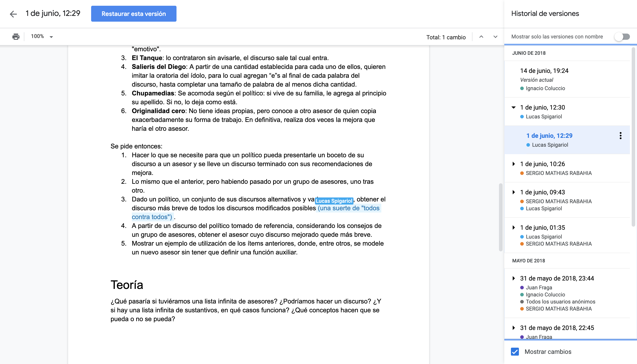Viewport: 637px width, 364px height.
Task: Click Restaurar esta versión button
Action: [x=134, y=14]
